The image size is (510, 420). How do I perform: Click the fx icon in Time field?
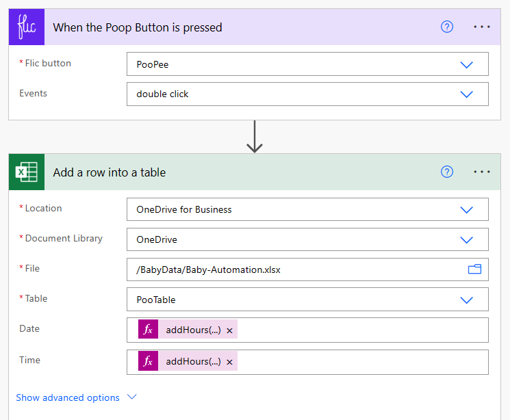[148, 362]
